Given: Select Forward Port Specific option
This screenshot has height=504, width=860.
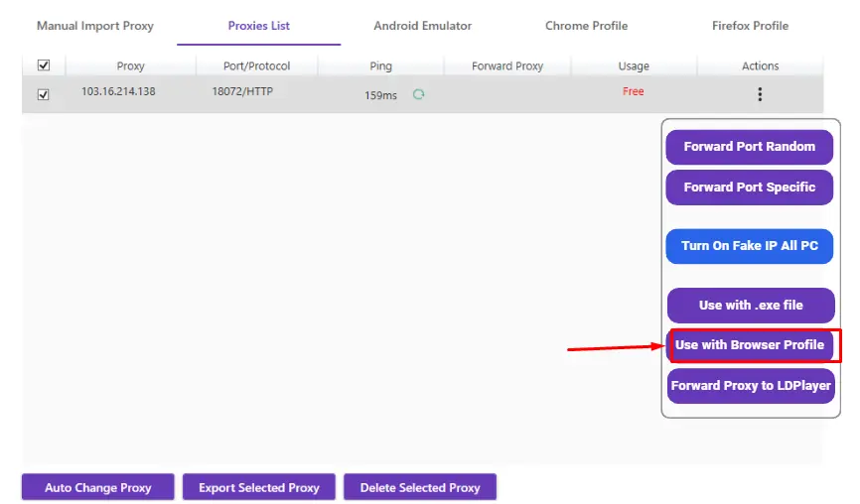Looking at the screenshot, I should (x=750, y=188).
